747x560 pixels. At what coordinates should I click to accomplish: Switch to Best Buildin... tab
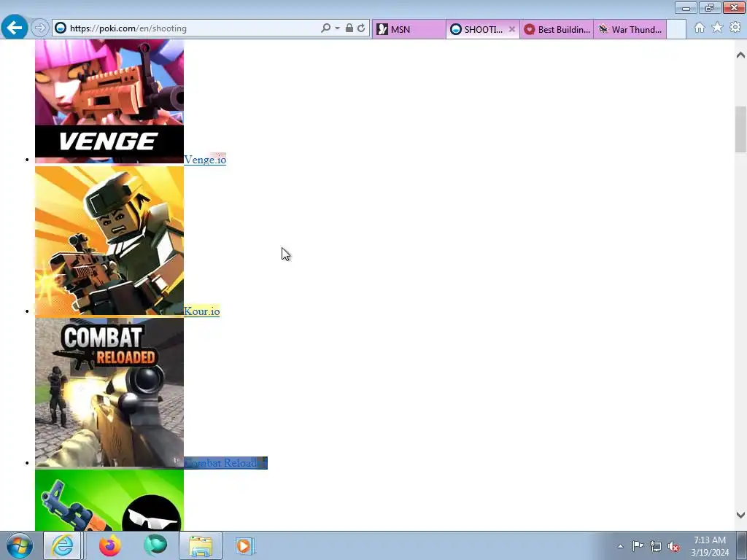coord(557,29)
